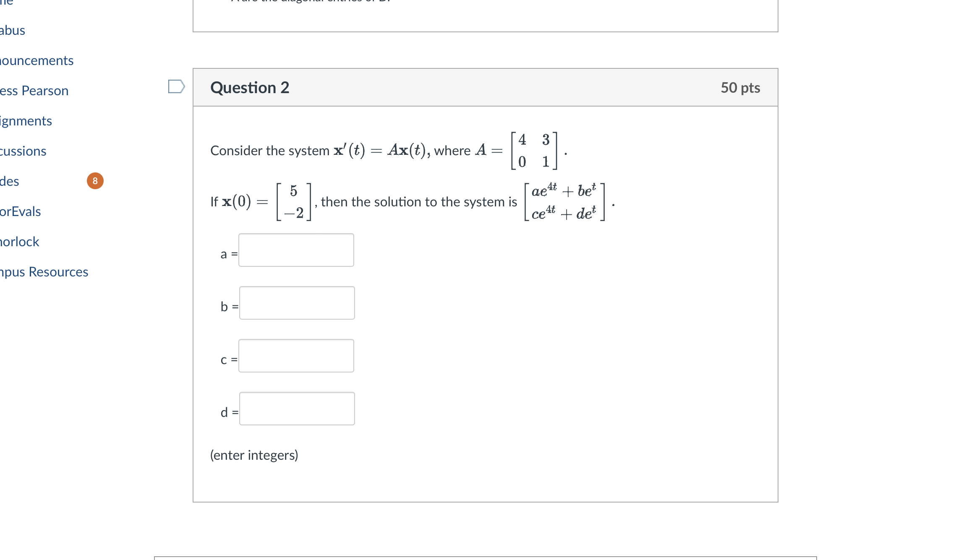Click inside the 'd =' answer field
Image resolution: width=969 pixels, height=560 pixels.
pos(297,409)
